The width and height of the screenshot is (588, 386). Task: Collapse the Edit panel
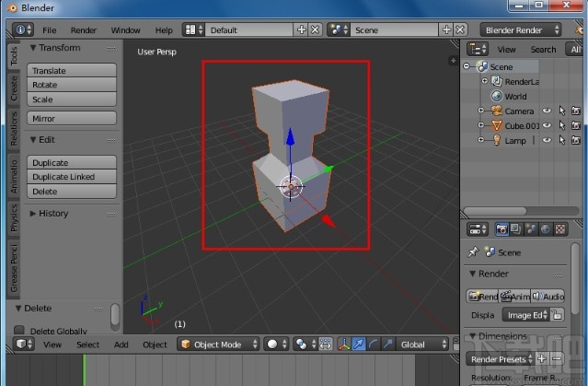point(33,140)
